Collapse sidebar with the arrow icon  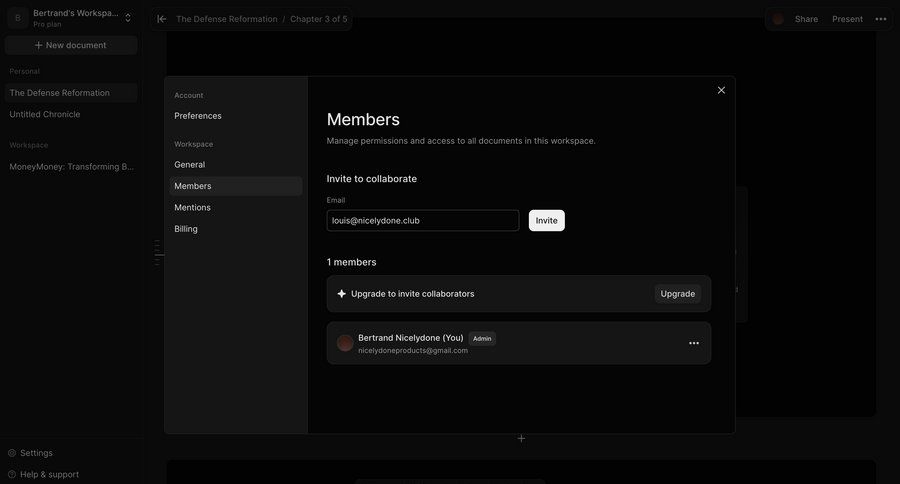[x=162, y=19]
